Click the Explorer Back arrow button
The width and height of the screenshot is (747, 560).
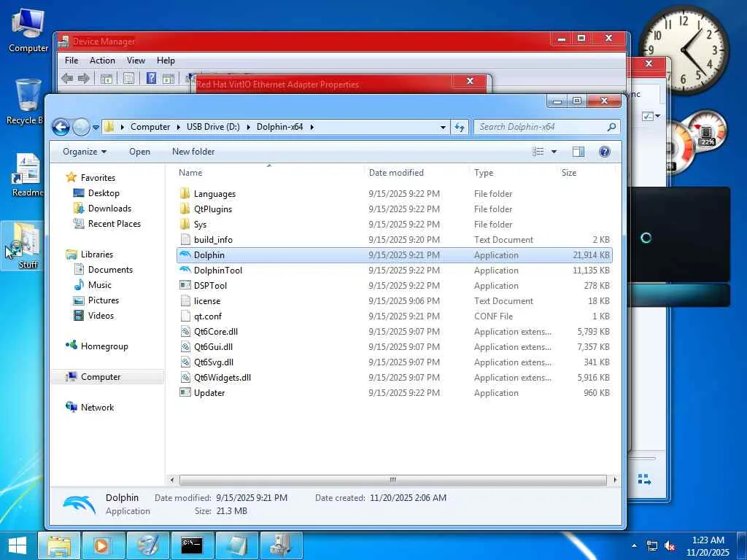(61, 127)
